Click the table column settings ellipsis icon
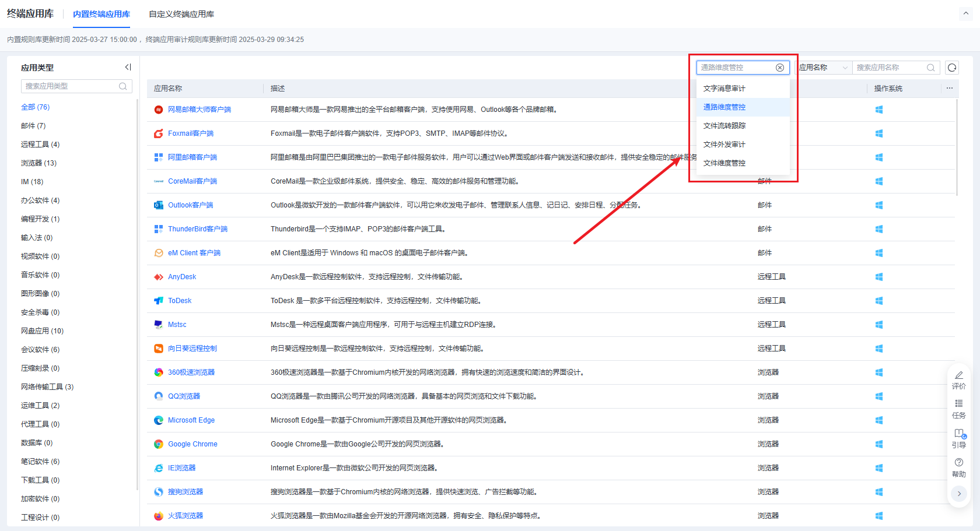This screenshot has height=531, width=980. [950, 89]
